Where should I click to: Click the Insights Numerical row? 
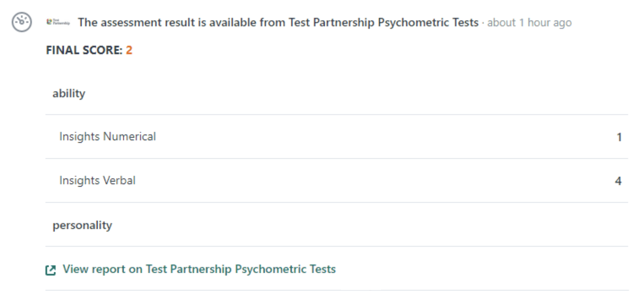pyautogui.click(x=337, y=137)
